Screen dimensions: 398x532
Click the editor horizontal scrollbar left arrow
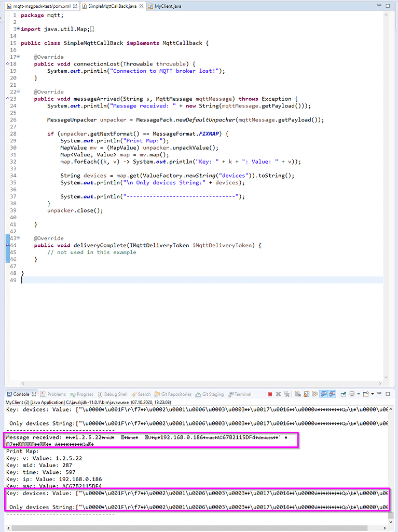coord(23,383)
